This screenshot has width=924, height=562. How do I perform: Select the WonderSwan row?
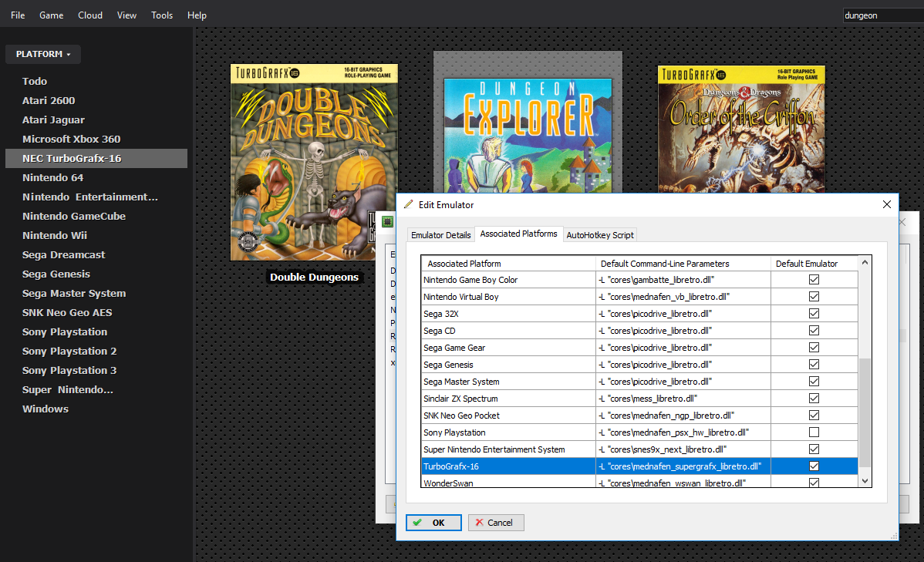click(640, 483)
